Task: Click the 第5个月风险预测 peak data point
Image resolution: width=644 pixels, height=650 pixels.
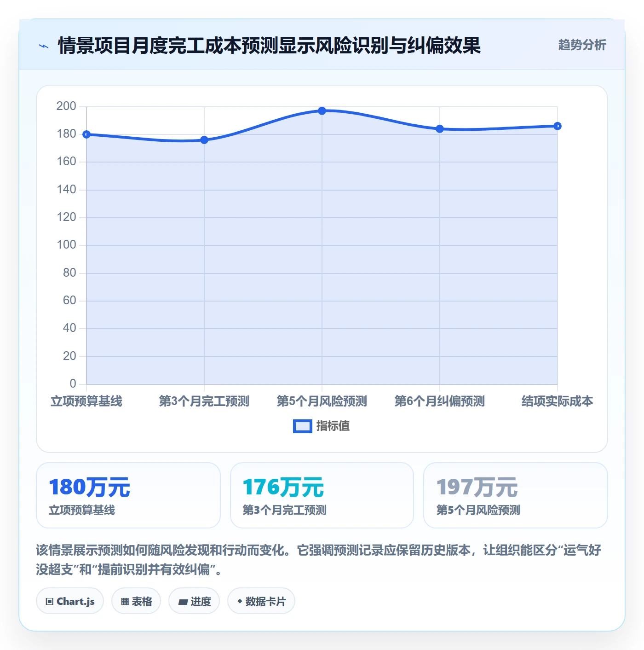Action: point(322,111)
